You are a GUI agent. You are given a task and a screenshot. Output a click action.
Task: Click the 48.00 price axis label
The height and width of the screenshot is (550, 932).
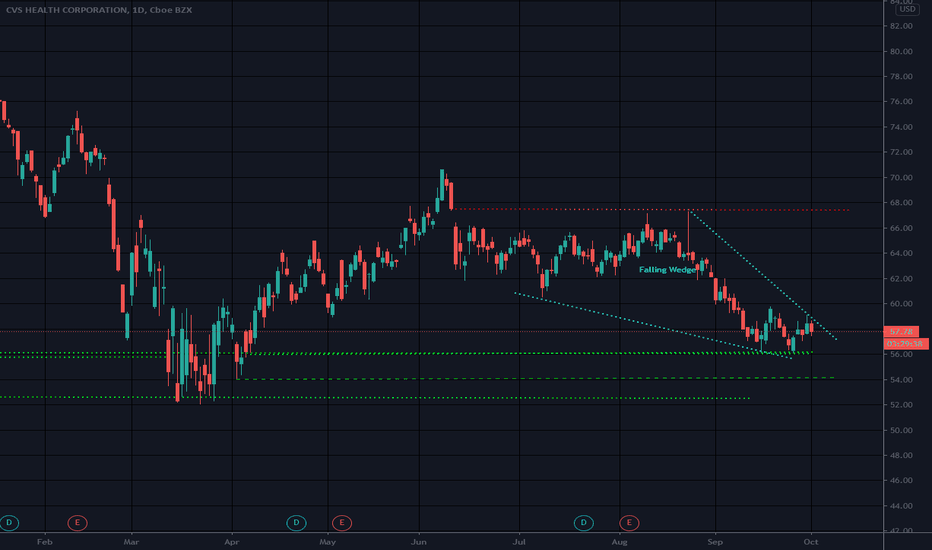tap(901, 455)
